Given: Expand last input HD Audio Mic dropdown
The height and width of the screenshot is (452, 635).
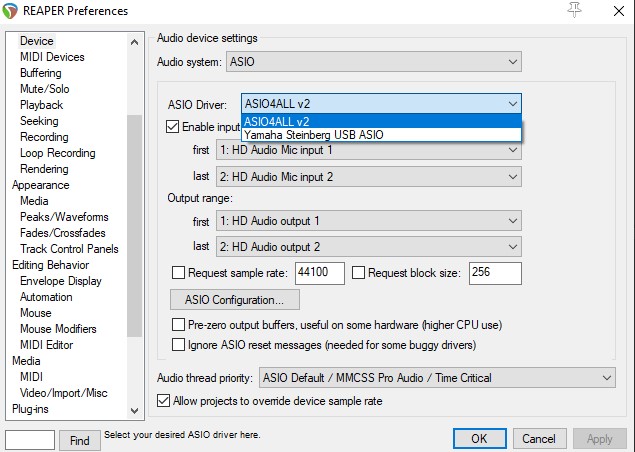Looking at the screenshot, I should click(x=368, y=176).
